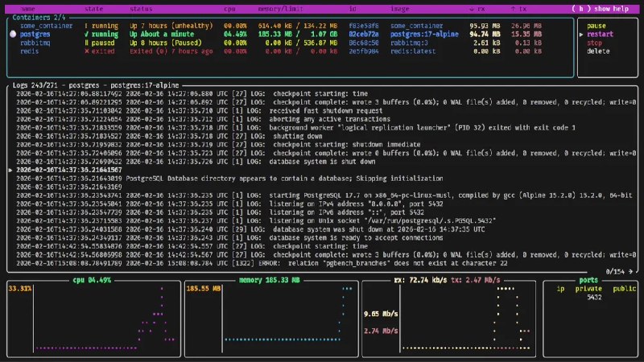
Task: Click container id f83e58f8
Action: coord(364,26)
